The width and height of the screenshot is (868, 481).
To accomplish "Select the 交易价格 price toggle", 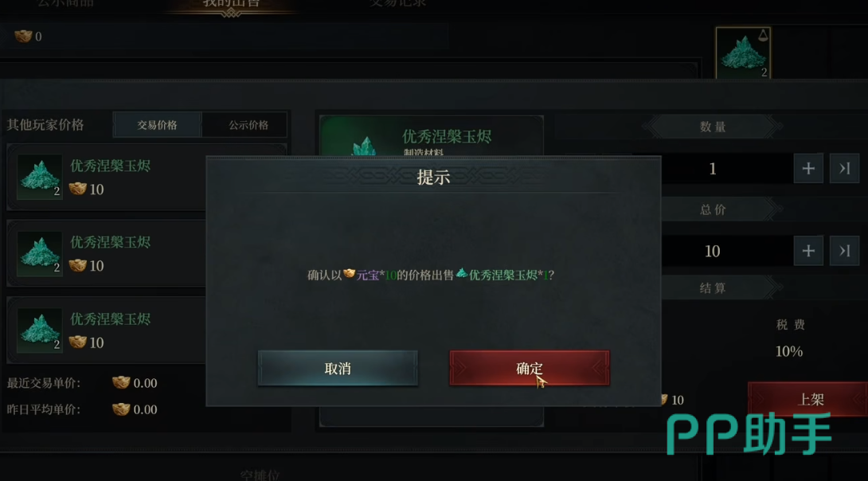I will point(157,125).
